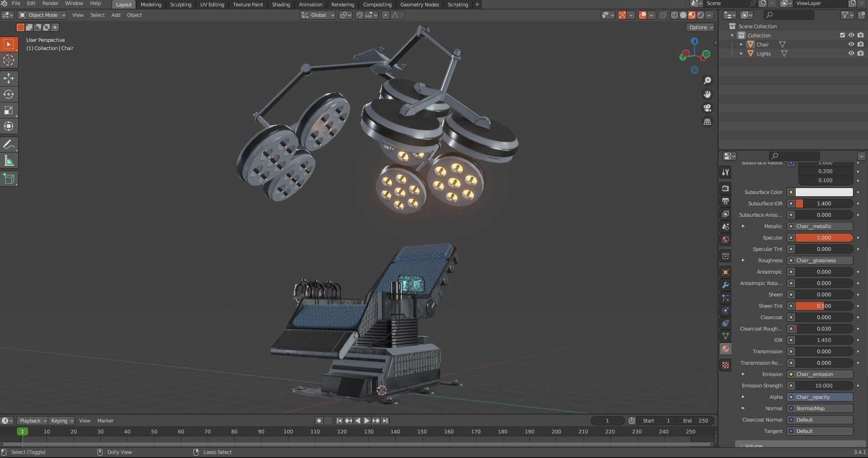Open the Tool properties tab
Image resolution: width=868 pixels, height=458 pixels.
point(726,172)
